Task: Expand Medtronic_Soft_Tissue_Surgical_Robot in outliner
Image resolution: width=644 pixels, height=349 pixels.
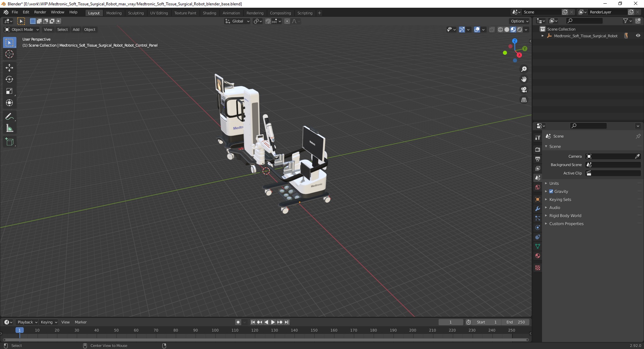Action: [543, 36]
